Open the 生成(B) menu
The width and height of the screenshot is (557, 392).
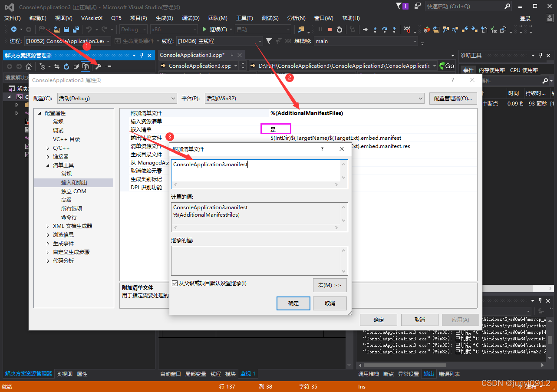[165, 18]
